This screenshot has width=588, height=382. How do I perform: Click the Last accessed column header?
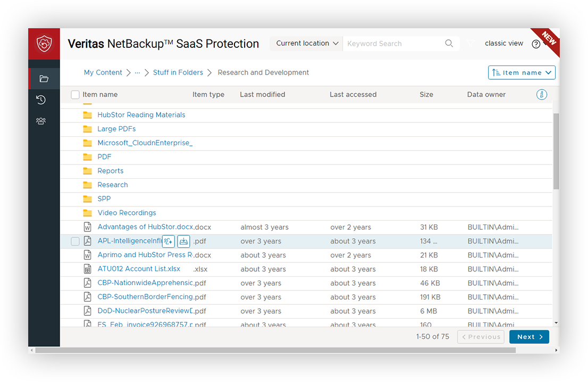tap(353, 95)
